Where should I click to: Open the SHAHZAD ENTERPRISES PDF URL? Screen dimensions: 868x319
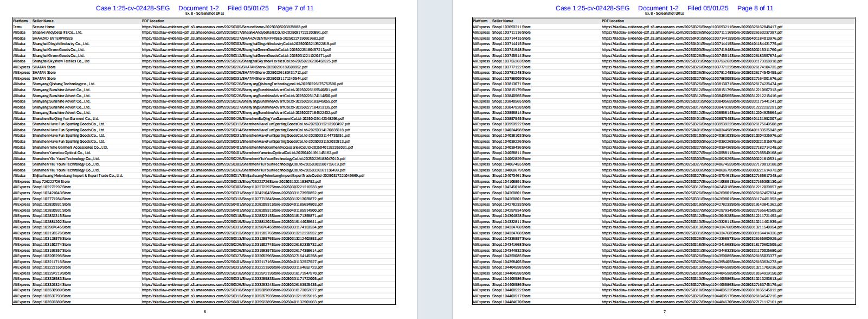(x=233, y=39)
